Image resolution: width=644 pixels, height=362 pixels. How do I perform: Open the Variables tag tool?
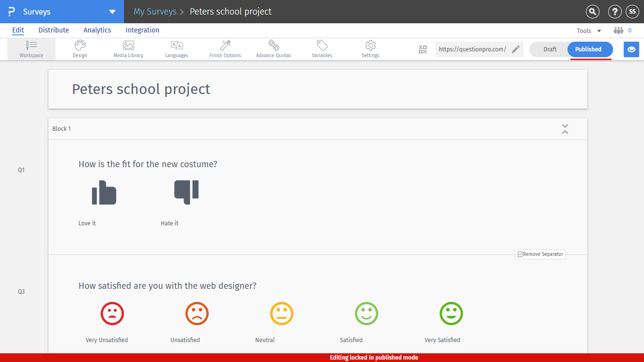(322, 49)
